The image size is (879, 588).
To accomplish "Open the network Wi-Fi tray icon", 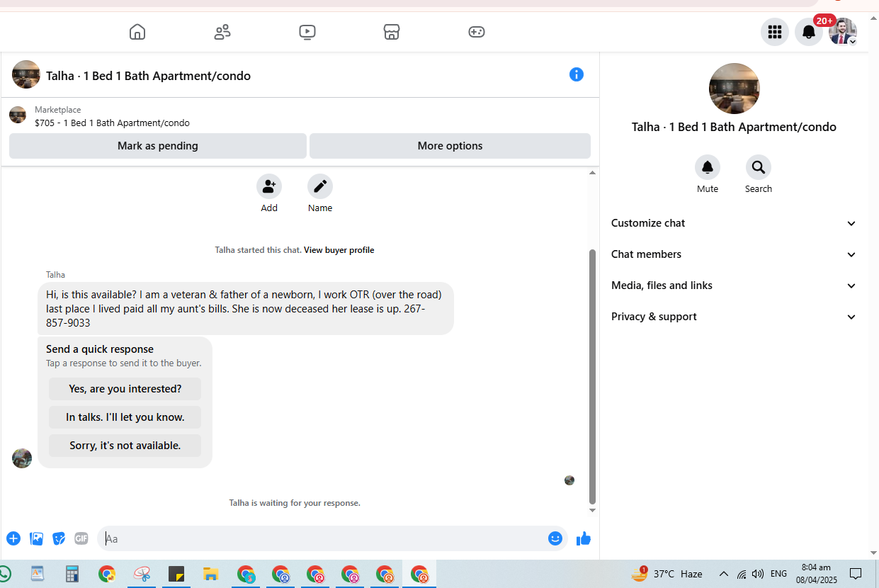I will coord(741,574).
